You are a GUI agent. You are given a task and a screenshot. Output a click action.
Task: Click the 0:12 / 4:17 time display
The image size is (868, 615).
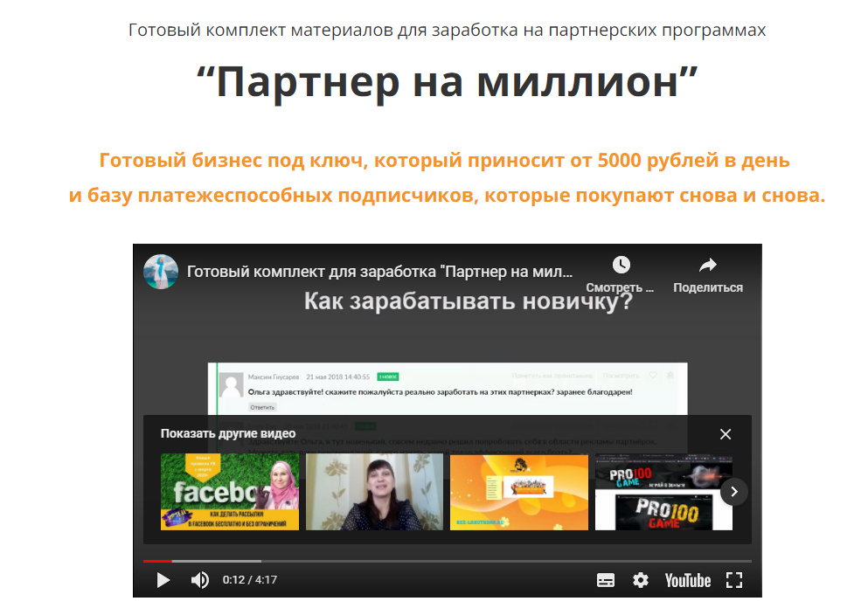(x=250, y=580)
